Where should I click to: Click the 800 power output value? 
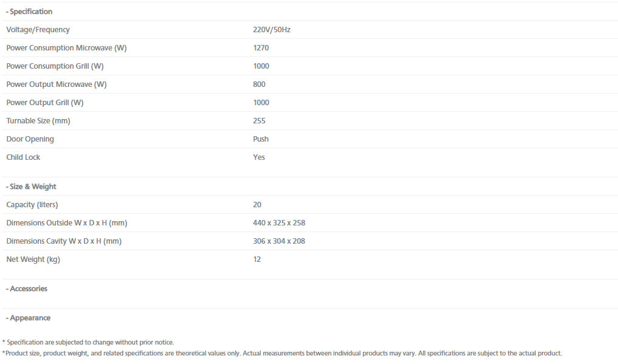click(259, 84)
